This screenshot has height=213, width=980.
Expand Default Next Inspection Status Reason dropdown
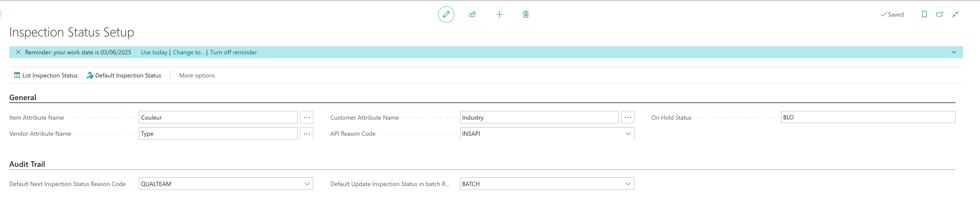point(307,184)
